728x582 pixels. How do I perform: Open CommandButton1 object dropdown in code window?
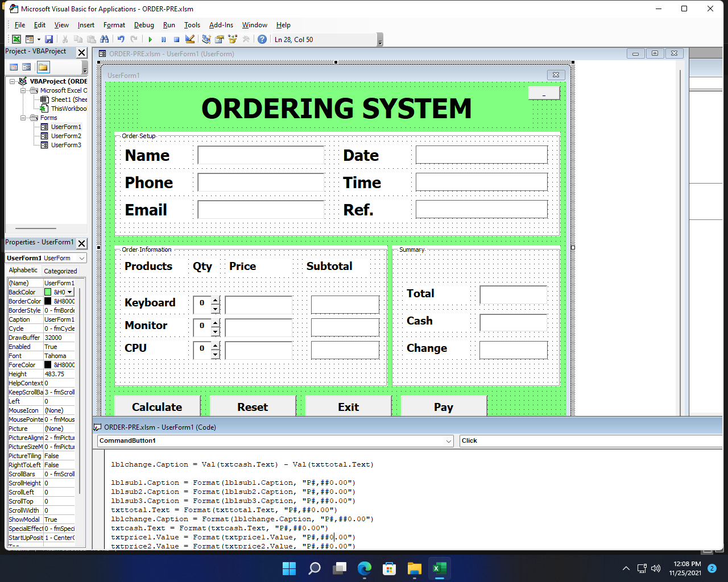[x=448, y=441]
